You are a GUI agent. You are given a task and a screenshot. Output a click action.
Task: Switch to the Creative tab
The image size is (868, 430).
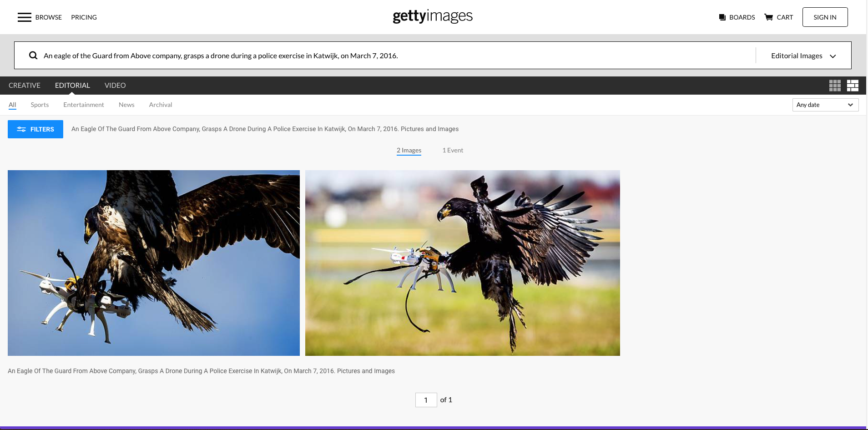pyautogui.click(x=25, y=86)
